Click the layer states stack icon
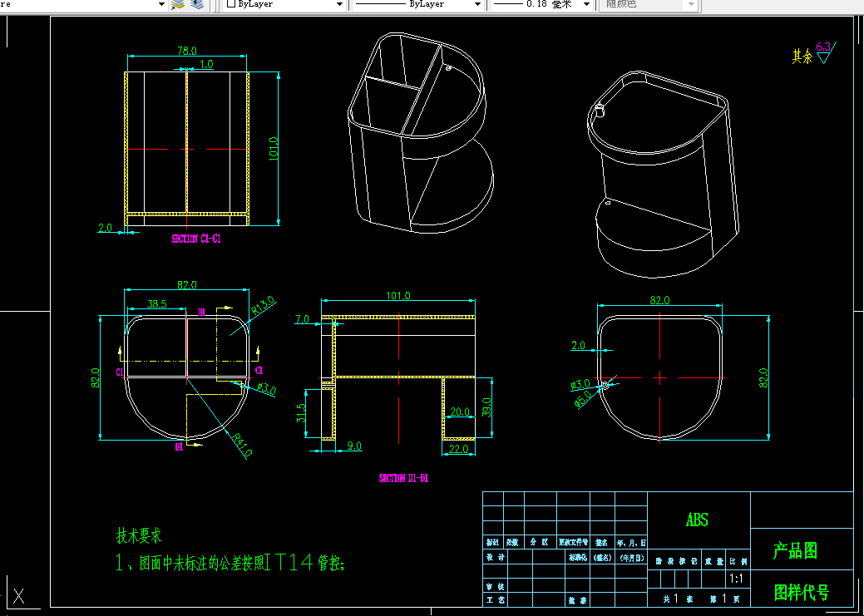Viewport: 864px width, 616px height. pyautogui.click(x=197, y=4)
